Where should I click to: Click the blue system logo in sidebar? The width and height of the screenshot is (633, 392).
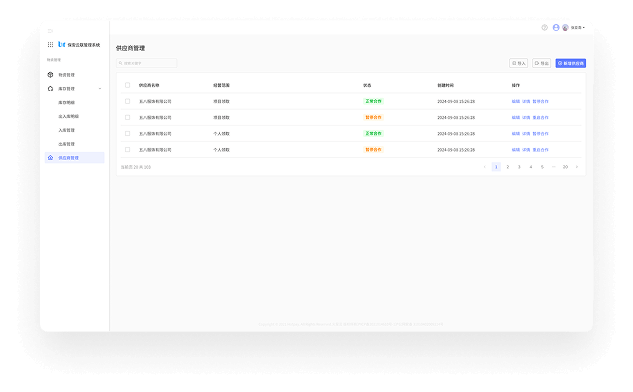coord(62,44)
